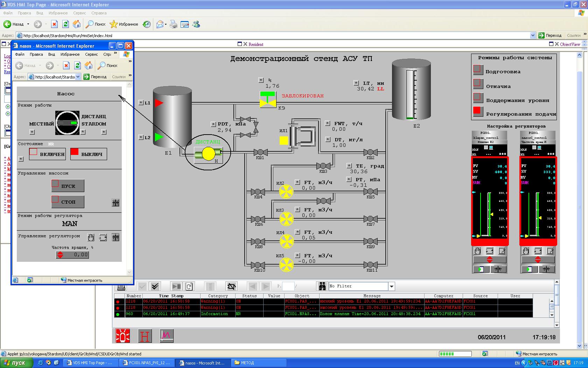Click the КШ3 valve symbol
This screenshot has height=368, width=588.
click(323, 166)
